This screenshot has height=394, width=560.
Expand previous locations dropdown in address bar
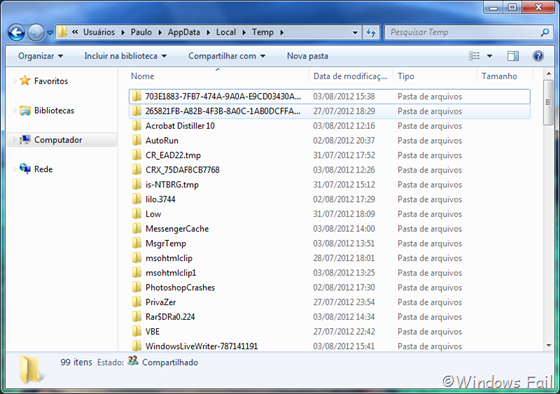point(355,33)
